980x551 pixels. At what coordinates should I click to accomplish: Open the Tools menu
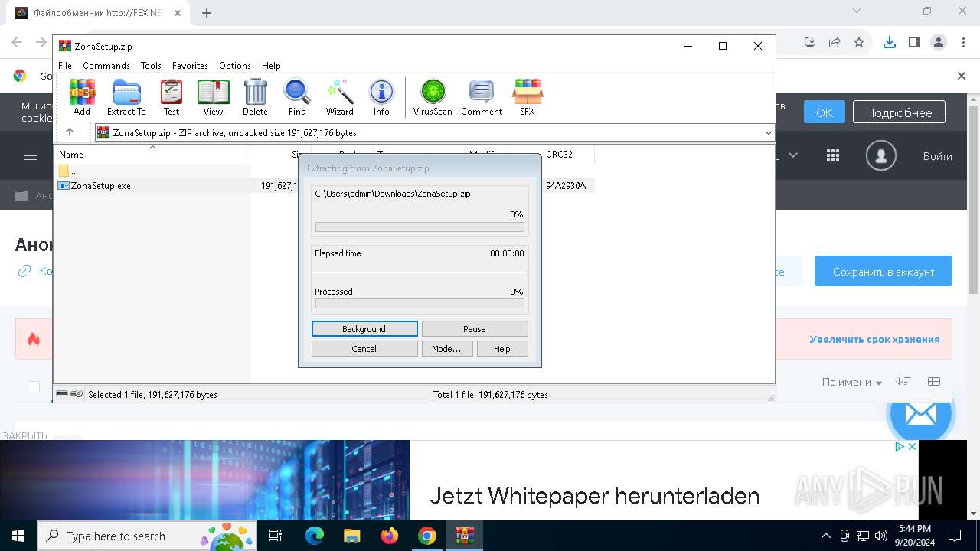[x=151, y=66]
